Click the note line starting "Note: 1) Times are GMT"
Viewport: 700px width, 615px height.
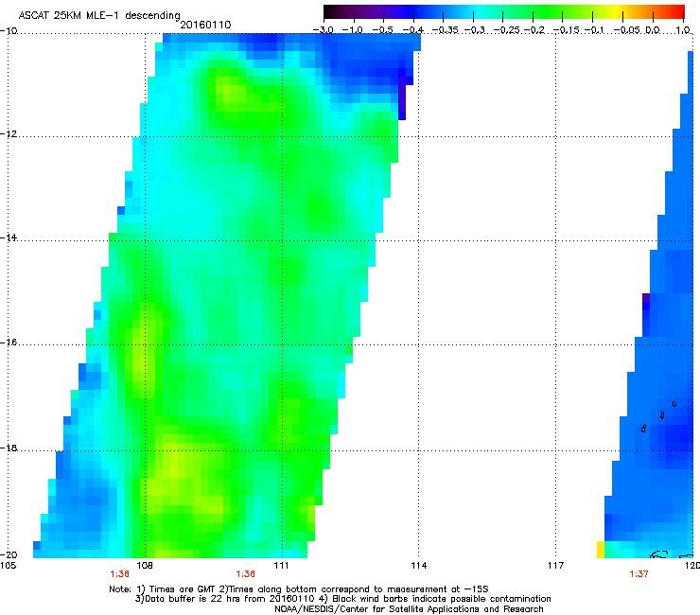point(299,589)
